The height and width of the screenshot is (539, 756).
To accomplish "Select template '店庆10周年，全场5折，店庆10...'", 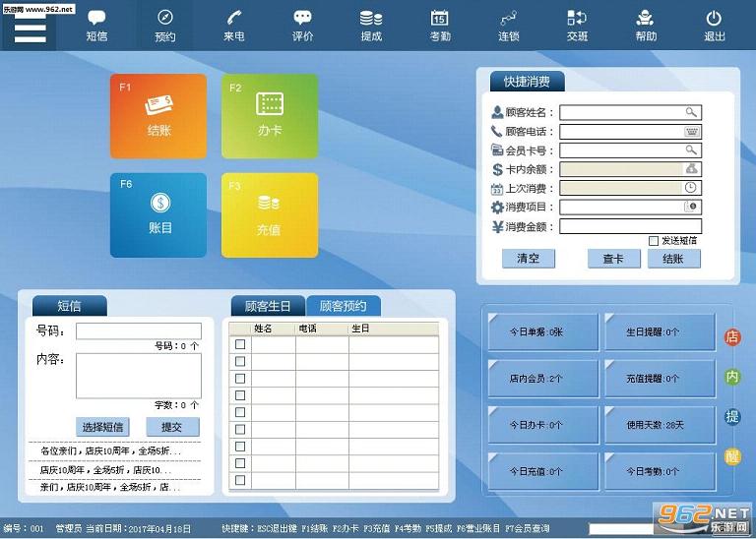I will pyautogui.click(x=106, y=469).
